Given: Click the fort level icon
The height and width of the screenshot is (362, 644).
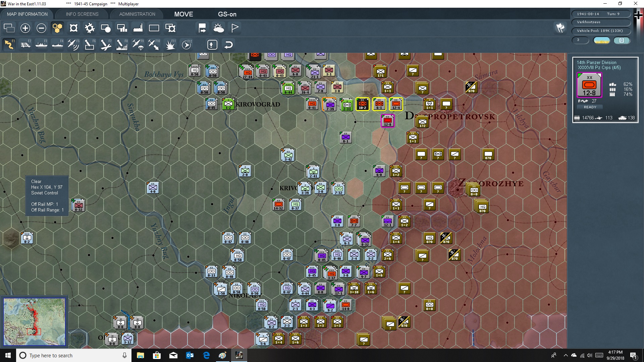Looking at the screenshot, I should click(73, 28).
